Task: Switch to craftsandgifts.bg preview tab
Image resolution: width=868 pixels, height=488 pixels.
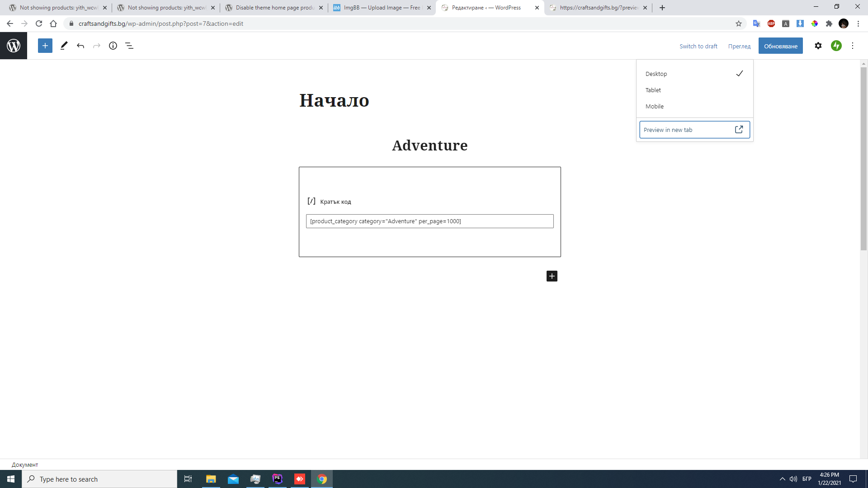Action: tap(598, 8)
